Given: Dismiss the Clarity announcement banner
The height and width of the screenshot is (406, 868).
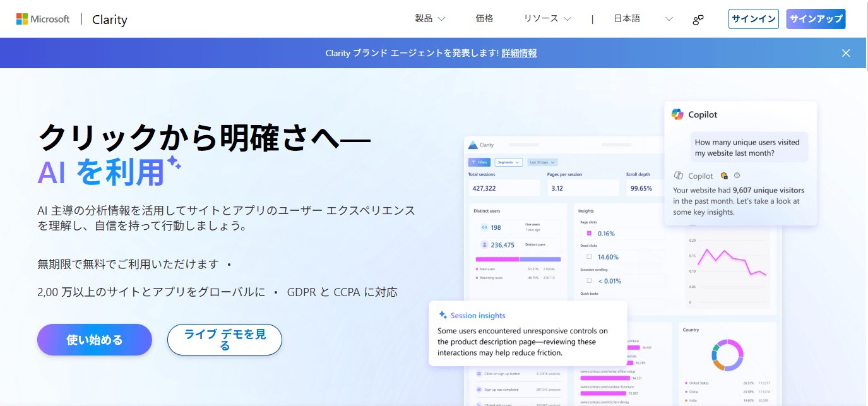Looking at the screenshot, I should click(x=845, y=53).
